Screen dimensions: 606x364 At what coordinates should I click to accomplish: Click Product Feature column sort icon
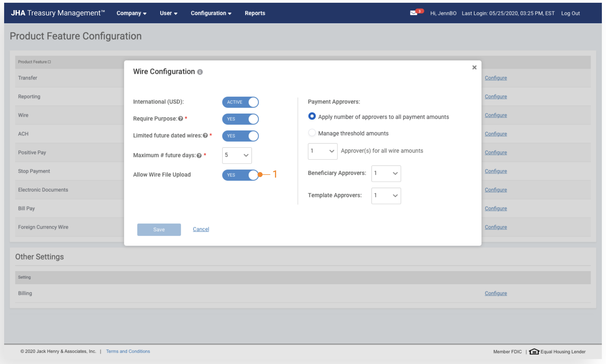[x=49, y=62]
